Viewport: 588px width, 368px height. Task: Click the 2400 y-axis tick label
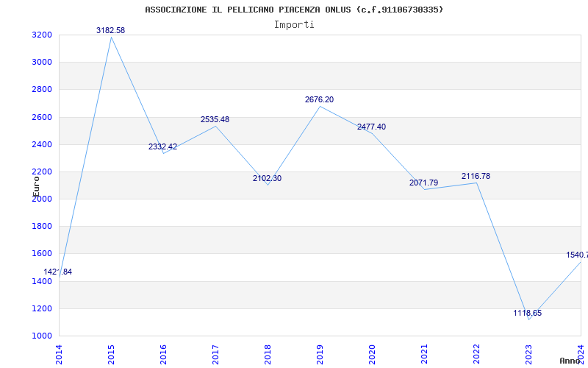(x=41, y=144)
